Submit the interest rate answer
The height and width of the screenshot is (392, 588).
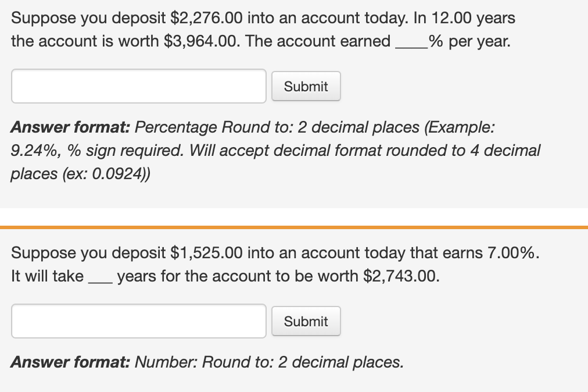(x=306, y=86)
